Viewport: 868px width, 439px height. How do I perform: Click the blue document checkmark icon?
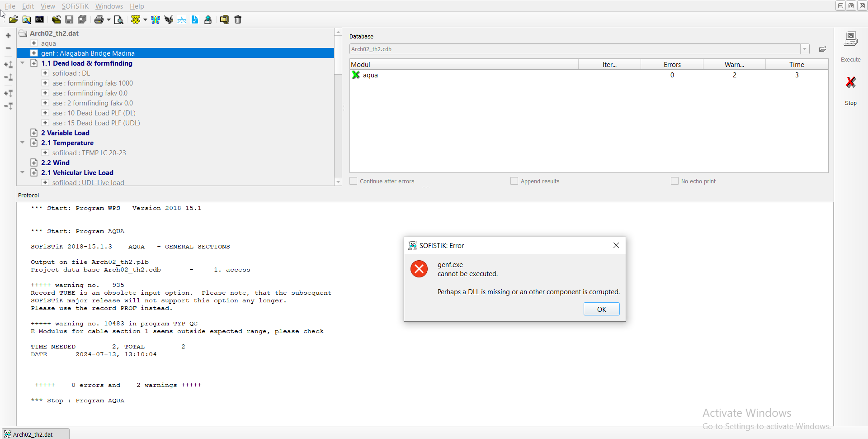(x=195, y=19)
